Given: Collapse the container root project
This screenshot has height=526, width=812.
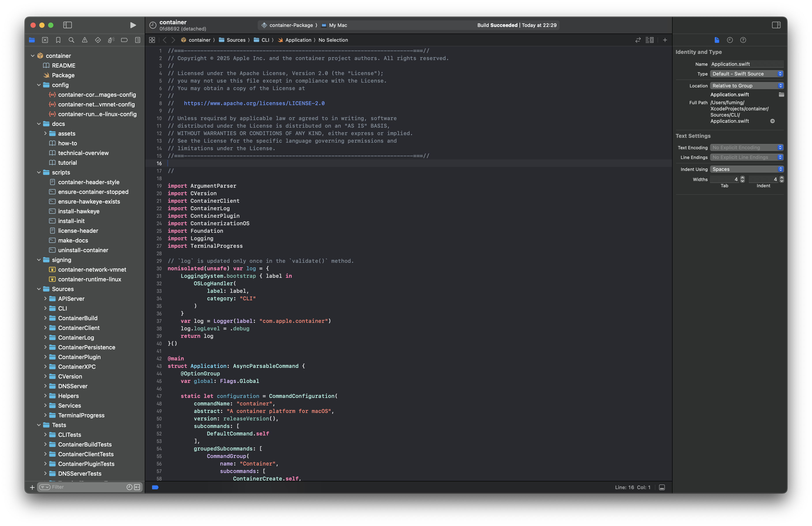Looking at the screenshot, I should tap(33, 56).
